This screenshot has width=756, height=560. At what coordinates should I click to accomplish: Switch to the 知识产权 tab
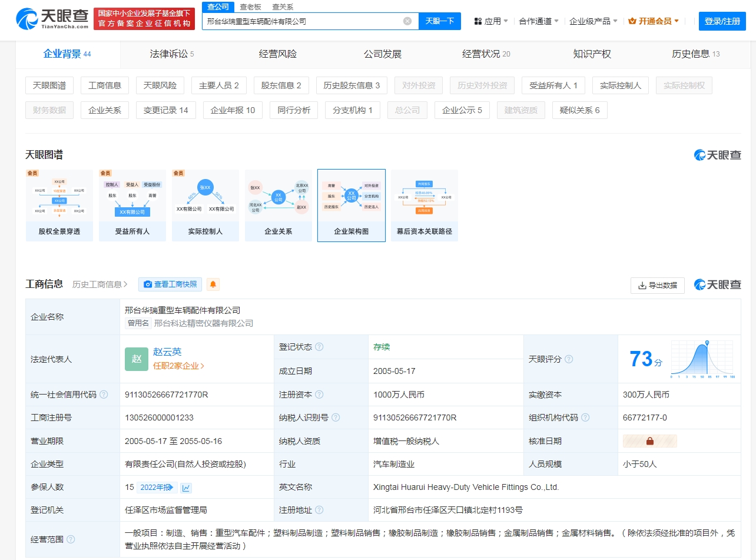pos(592,54)
